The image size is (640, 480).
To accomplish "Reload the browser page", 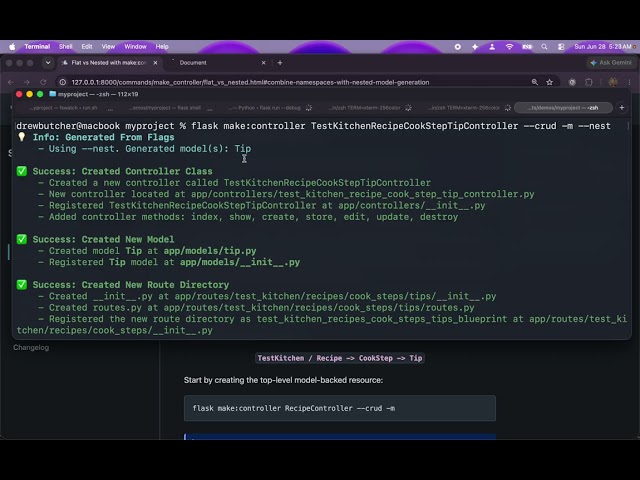I will coord(43,82).
